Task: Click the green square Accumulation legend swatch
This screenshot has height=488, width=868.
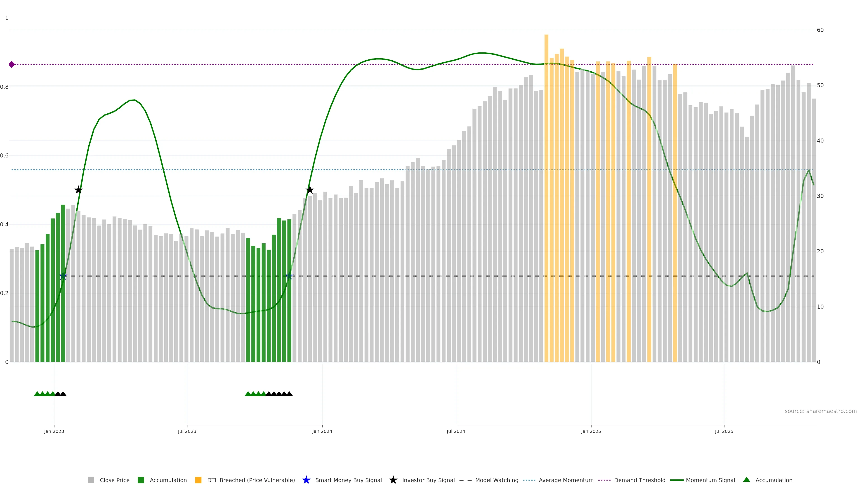Action: point(141,480)
